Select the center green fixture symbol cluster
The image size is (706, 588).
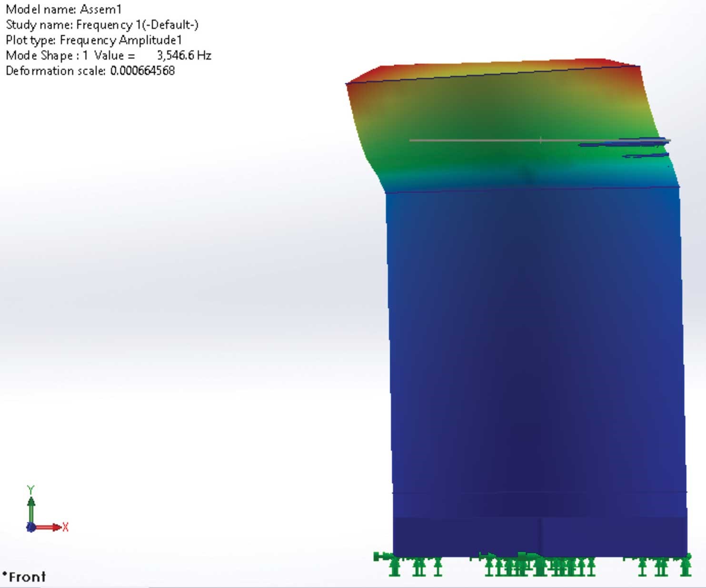click(538, 565)
